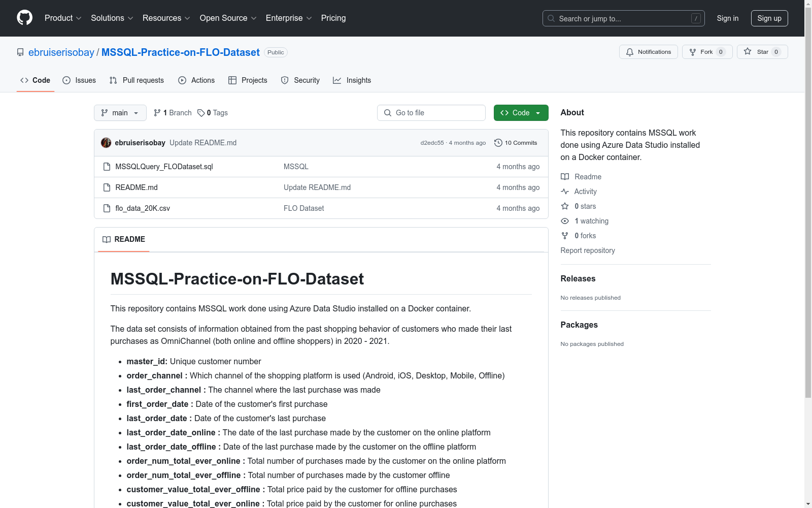The width and height of the screenshot is (812, 508).
Task: Click the magnifier icon in Go to file
Action: (x=388, y=113)
